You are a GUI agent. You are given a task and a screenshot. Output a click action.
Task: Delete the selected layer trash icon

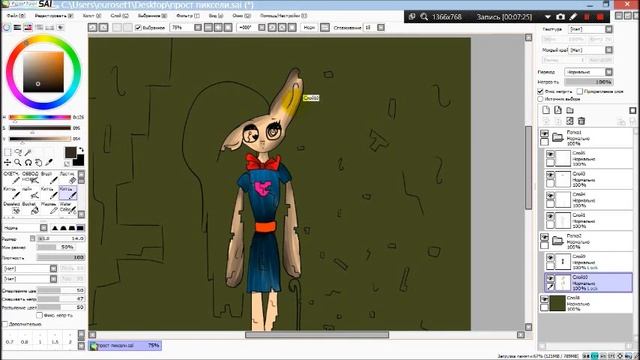581,121
